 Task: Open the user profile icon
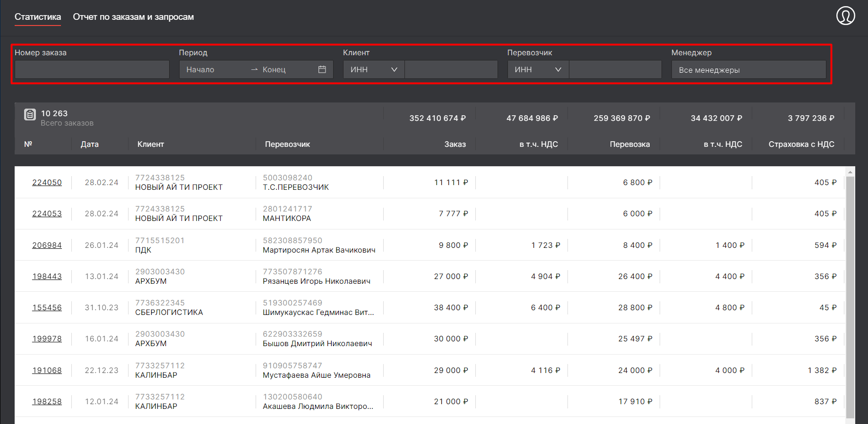click(845, 16)
